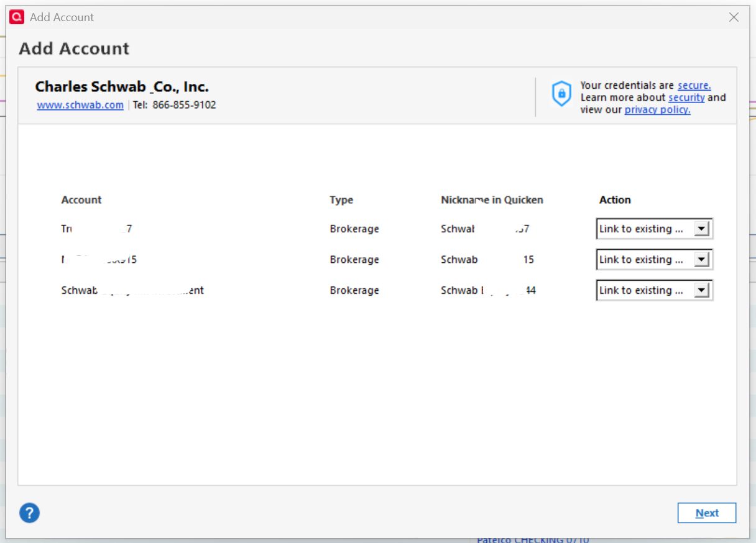
Task: Open the www.schwab.com link
Action: click(x=80, y=105)
